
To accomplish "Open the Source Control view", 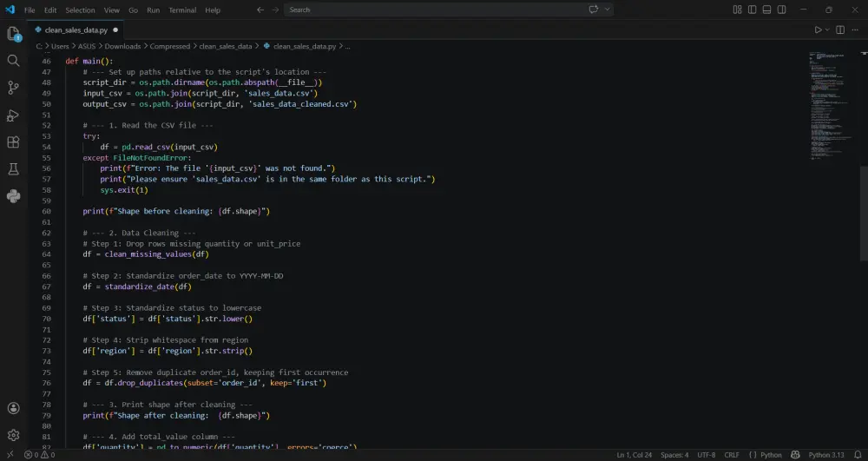I will [13, 88].
